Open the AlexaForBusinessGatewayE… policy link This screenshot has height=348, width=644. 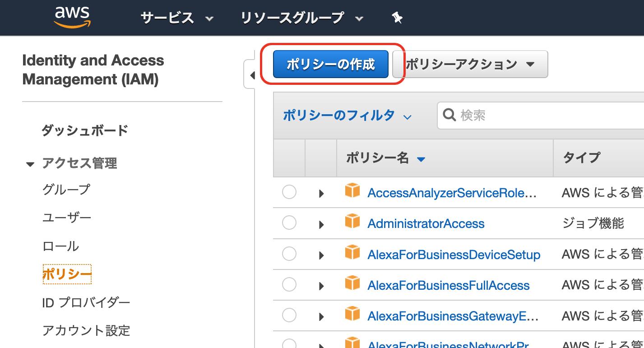pos(453,316)
